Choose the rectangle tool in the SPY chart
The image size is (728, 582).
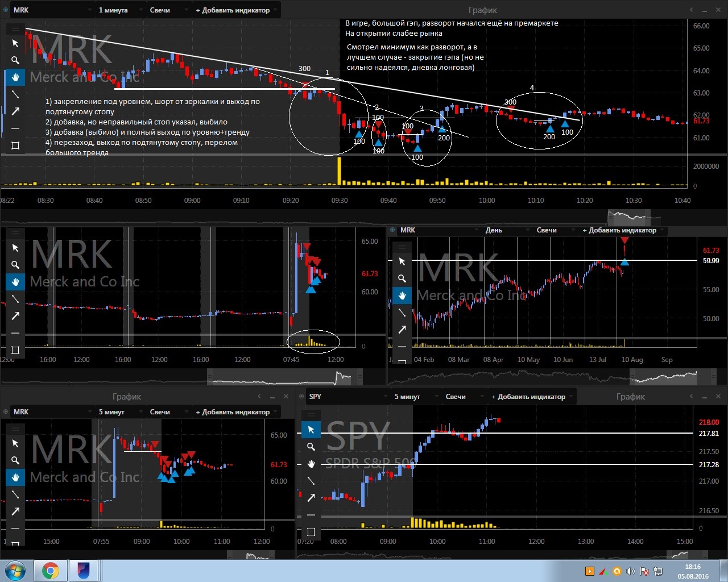311,532
